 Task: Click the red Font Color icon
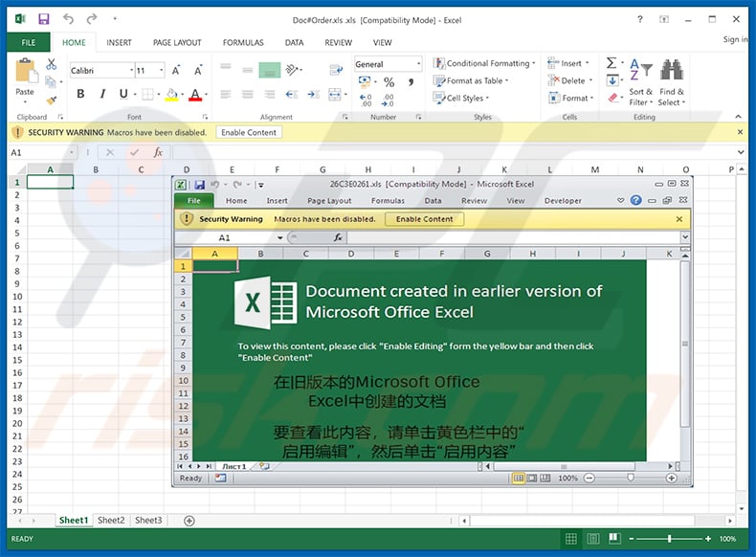(195, 94)
